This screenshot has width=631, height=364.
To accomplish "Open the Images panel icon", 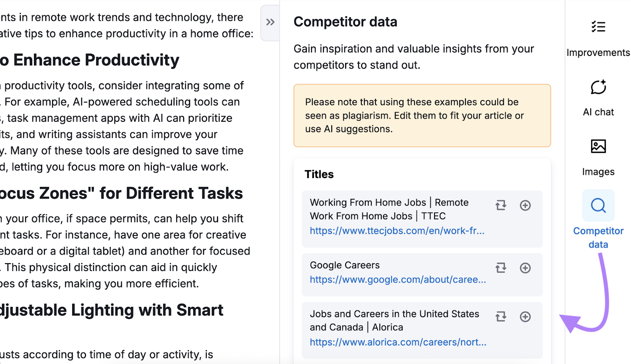I will [x=598, y=146].
